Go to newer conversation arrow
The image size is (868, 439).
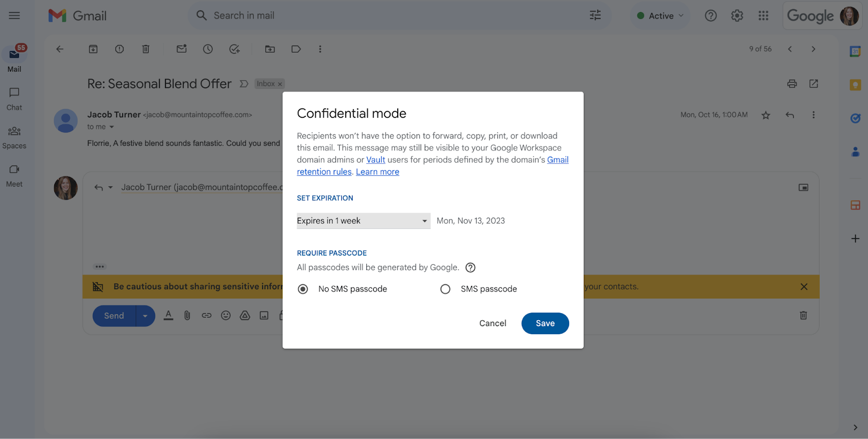tap(790, 49)
